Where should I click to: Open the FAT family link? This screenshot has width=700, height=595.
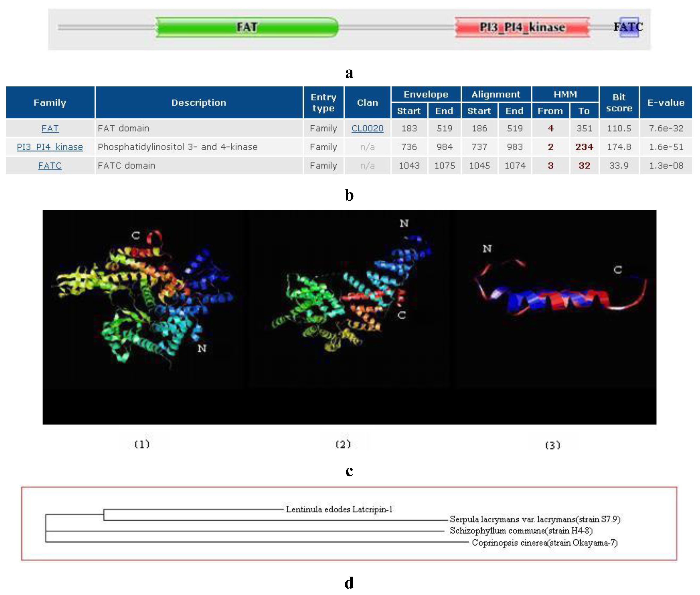click(x=50, y=129)
